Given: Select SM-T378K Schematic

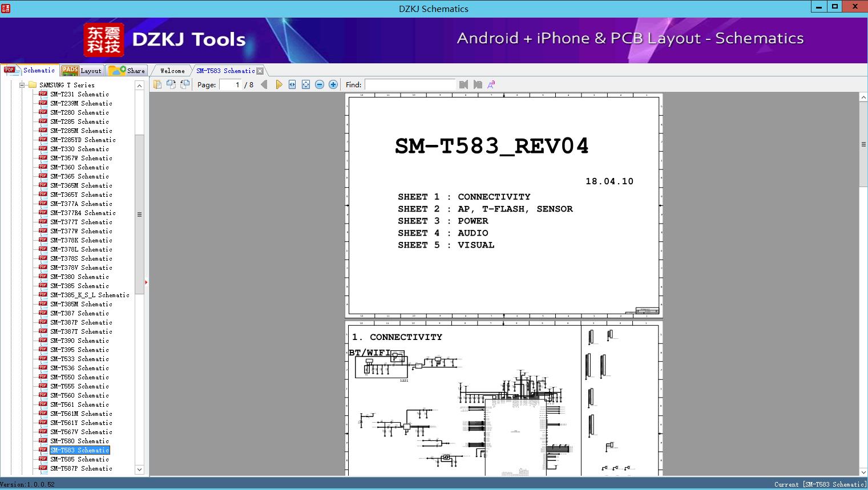Looking at the screenshot, I should 81,240.
